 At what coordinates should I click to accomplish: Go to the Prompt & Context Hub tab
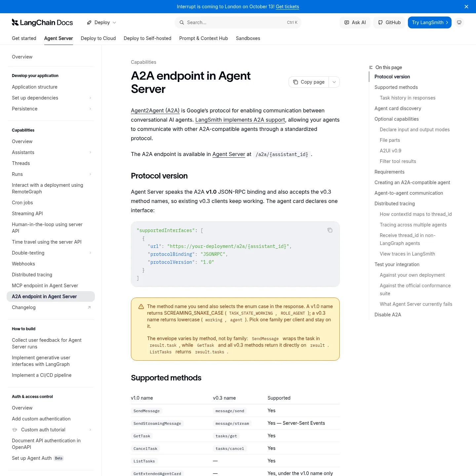pos(204,38)
